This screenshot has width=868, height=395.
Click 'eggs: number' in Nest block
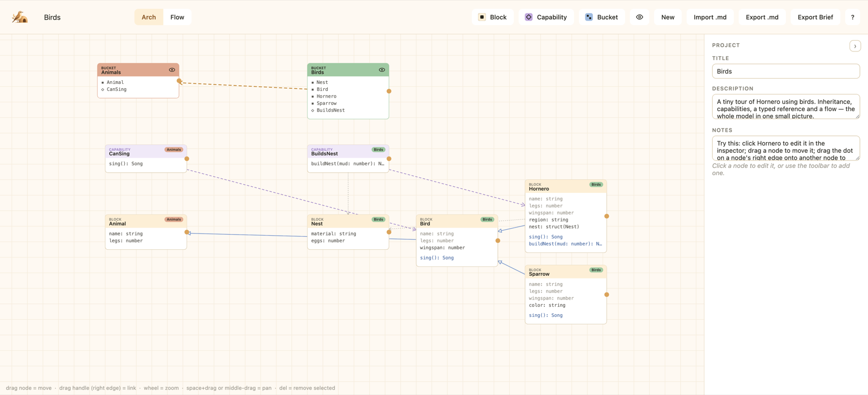coord(328,241)
